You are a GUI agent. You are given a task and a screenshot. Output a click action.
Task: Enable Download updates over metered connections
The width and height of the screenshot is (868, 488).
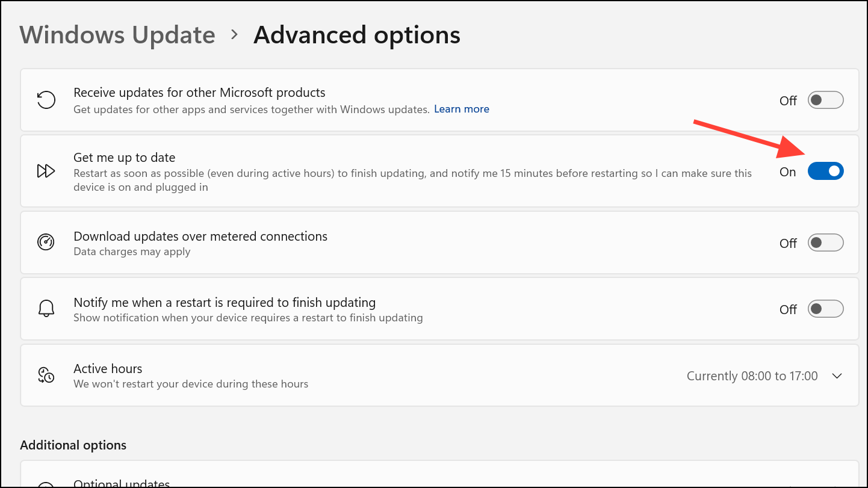coord(825,243)
